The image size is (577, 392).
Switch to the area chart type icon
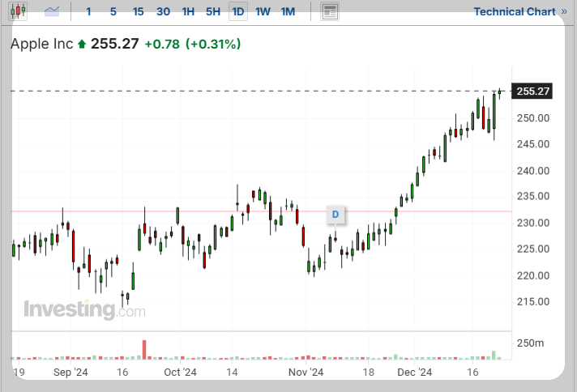[52, 11]
